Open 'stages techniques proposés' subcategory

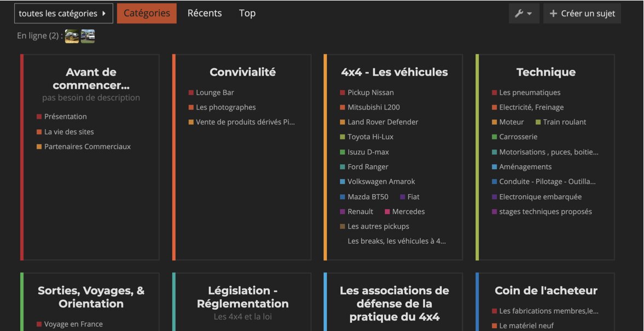pos(542,212)
